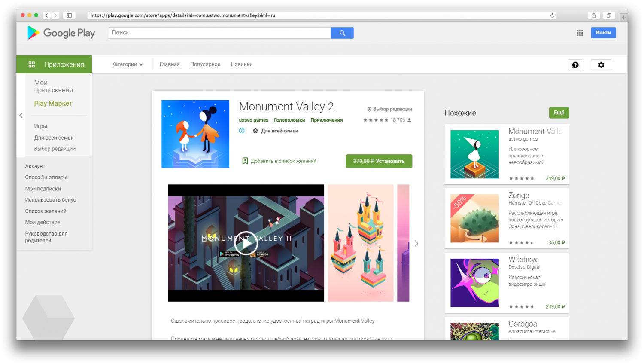
Task: Open Способы оплаты link
Action: point(46,177)
